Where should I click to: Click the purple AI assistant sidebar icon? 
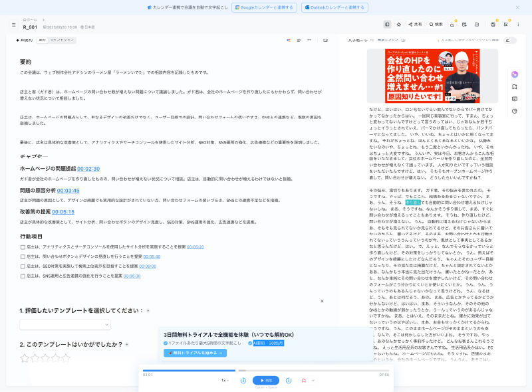[515, 74]
